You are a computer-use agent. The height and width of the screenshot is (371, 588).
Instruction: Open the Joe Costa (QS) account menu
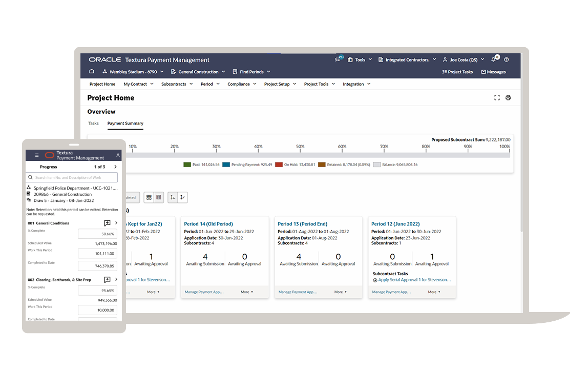[x=463, y=59]
